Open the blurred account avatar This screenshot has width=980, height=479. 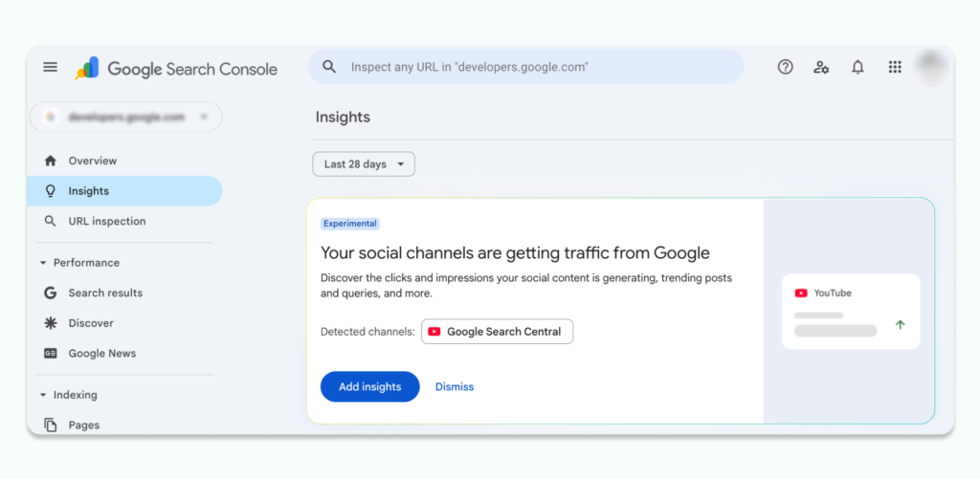[x=931, y=67]
